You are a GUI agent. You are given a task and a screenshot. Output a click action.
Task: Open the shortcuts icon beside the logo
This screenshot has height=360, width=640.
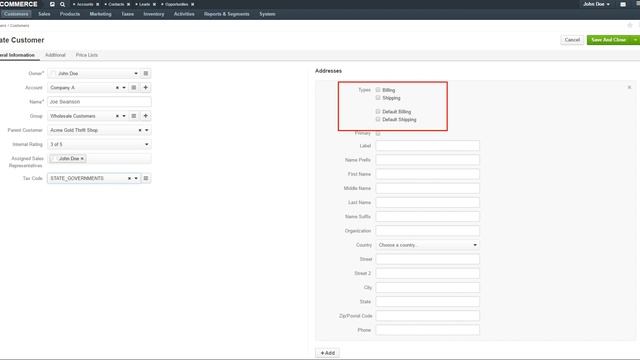click(52, 4)
